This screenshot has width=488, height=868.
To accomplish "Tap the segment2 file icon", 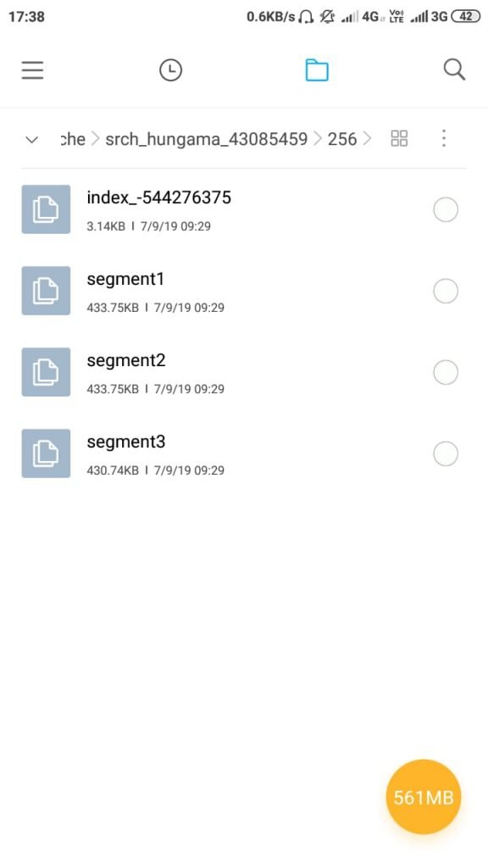I will coord(46,372).
